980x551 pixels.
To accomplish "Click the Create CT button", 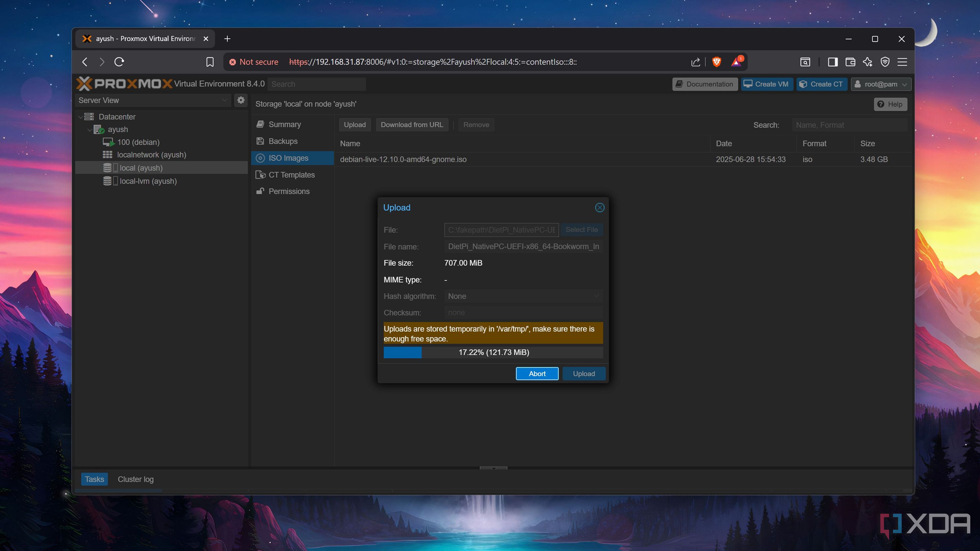I will 822,84.
